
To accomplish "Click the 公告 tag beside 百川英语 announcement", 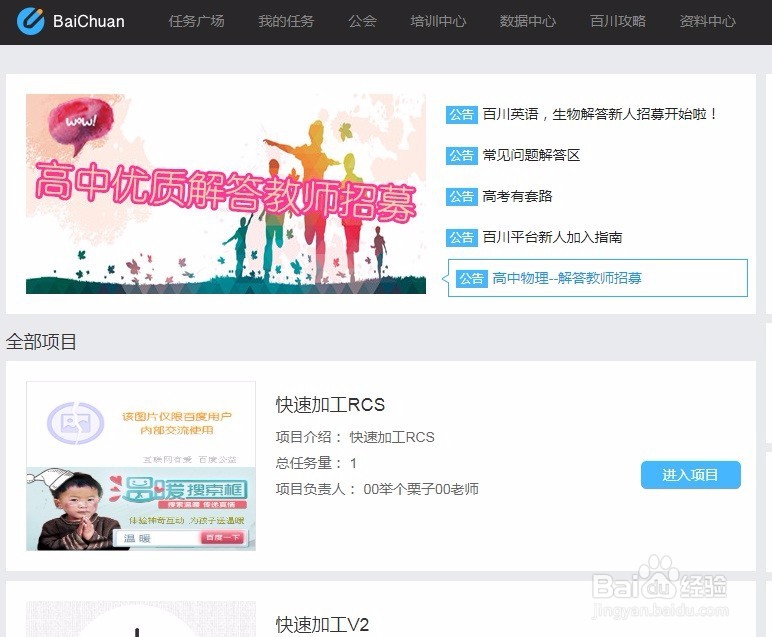I will [462, 115].
